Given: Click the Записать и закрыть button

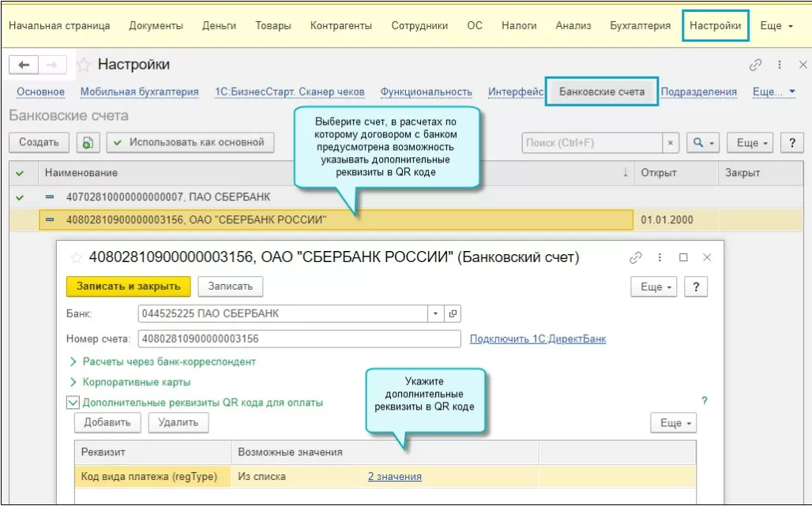Looking at the screenshot, I should (x=129, y=287).
